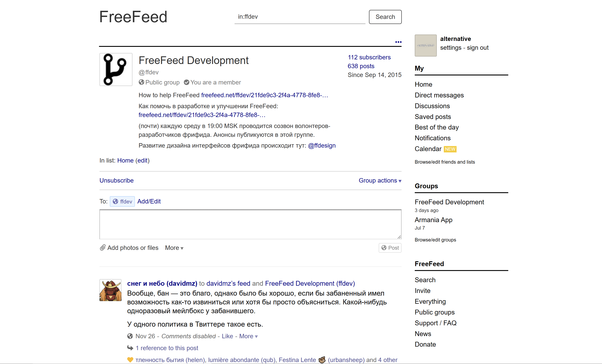Image resolution: width=602 pixels, height=364 pixels.
Task: Click the NEW badge next to Calendar
Action: (x=450, y=149)
